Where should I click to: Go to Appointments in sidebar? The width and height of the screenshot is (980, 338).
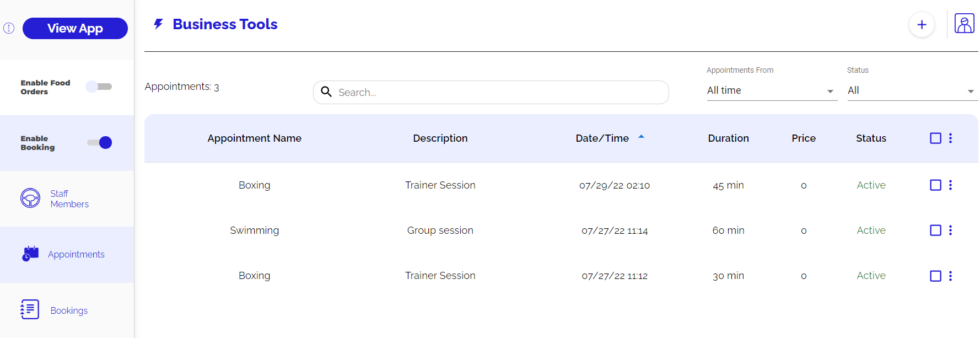click(76, 254)
